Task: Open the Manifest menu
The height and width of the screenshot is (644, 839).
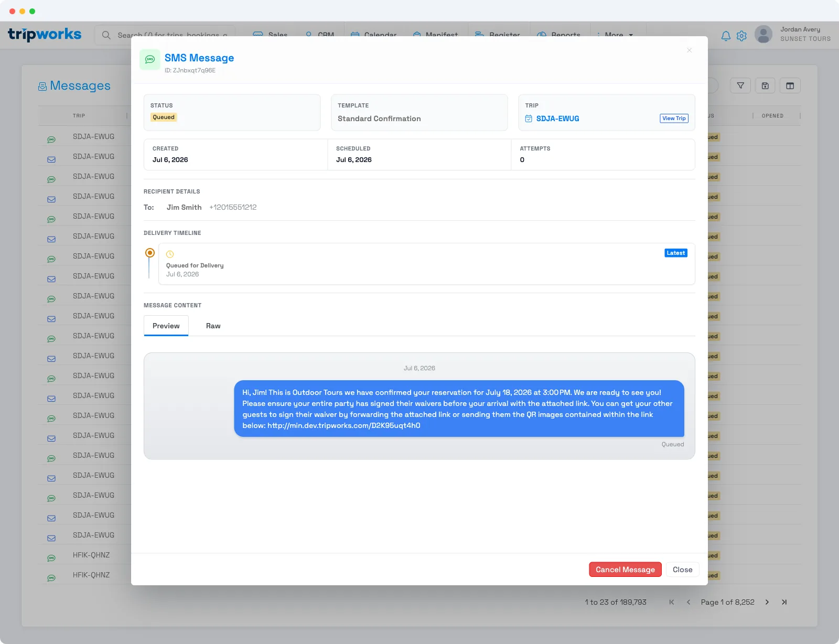Action: click(436, 35)
